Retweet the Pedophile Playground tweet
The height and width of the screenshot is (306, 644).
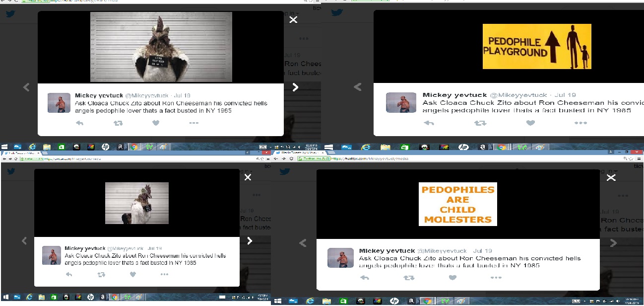tap(480, 123)
